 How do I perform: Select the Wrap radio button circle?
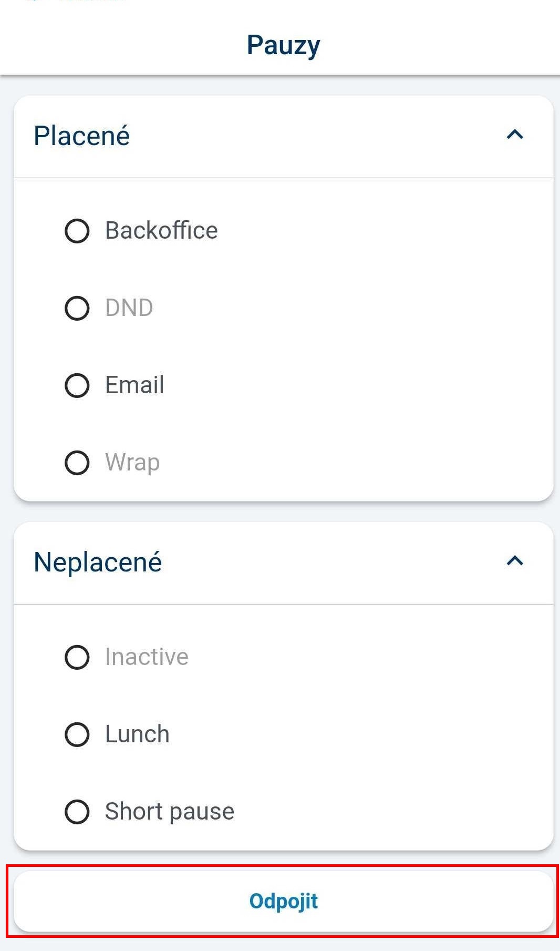[x=77, y=463]
